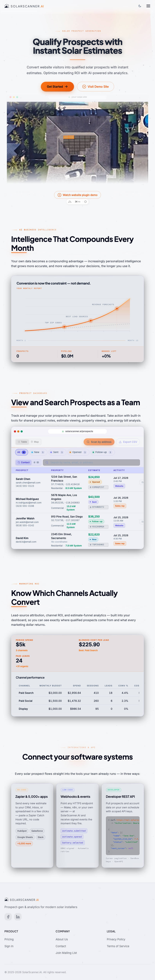Image resolution: width=155 pixels, height=980 pixels.
Task: Click the Follow-up badge for Jennifer Walsh
Action: click(96, 521)
